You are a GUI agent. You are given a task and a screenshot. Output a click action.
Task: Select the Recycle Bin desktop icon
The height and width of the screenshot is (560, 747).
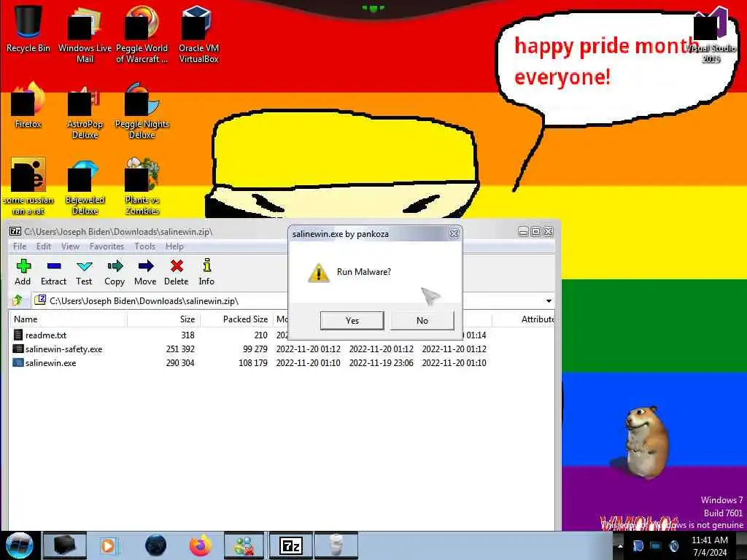pos(28,28)
